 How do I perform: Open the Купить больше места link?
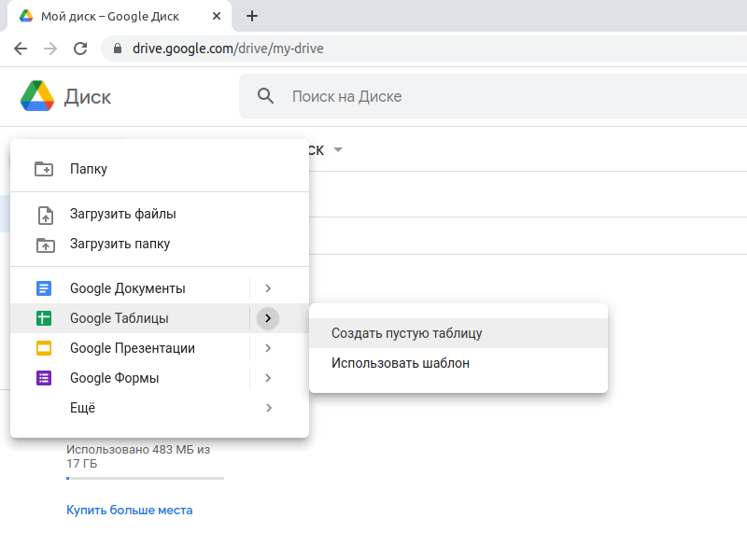click(x=129, y=510)
